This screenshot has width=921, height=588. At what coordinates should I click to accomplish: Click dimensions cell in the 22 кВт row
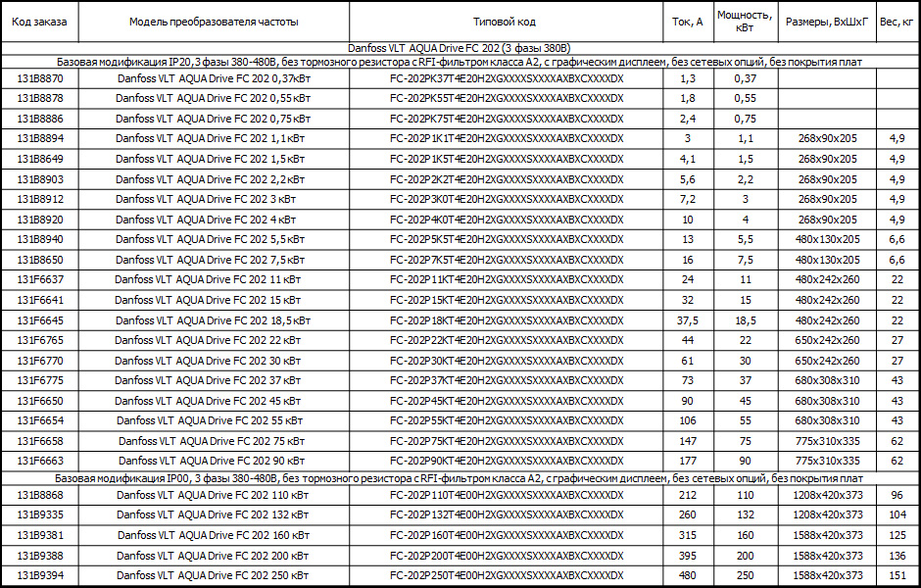(827, 340)
